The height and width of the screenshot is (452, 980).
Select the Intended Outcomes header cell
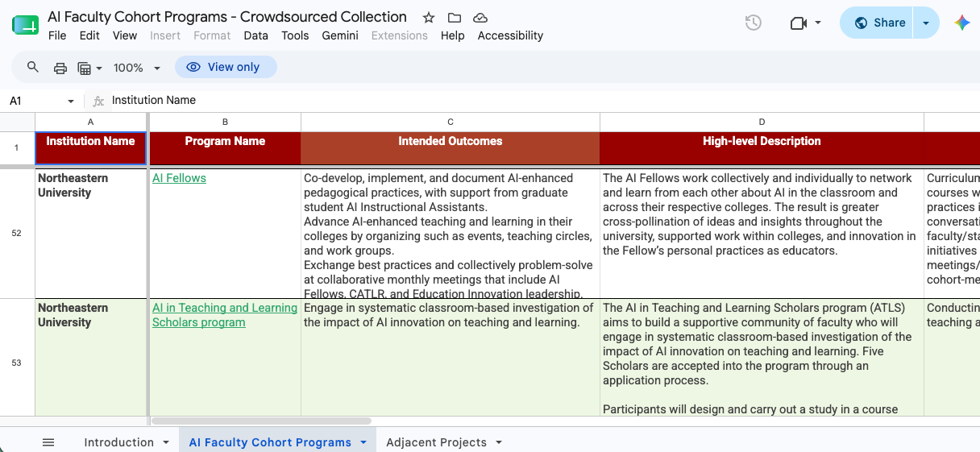(451, 148)
